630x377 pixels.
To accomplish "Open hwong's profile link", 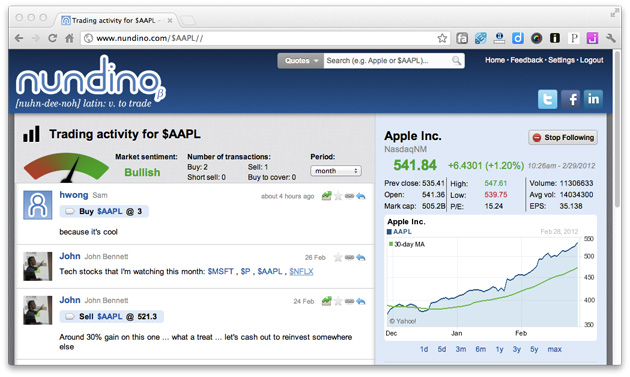I will (x=74, y=195).
